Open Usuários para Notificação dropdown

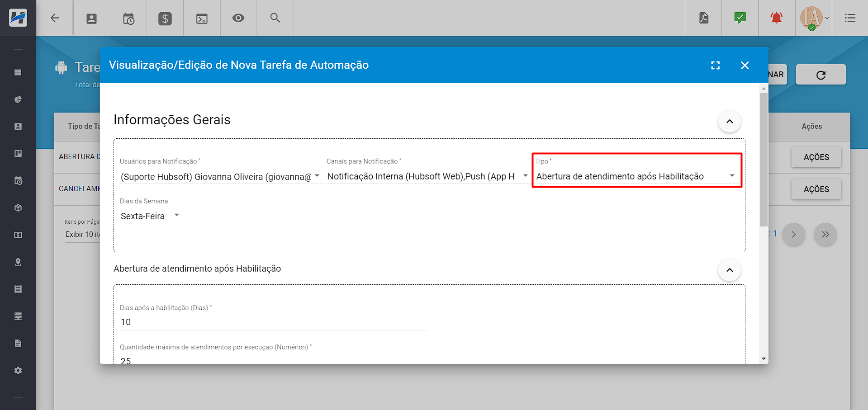pyautogui.click(x=220, y=176)
